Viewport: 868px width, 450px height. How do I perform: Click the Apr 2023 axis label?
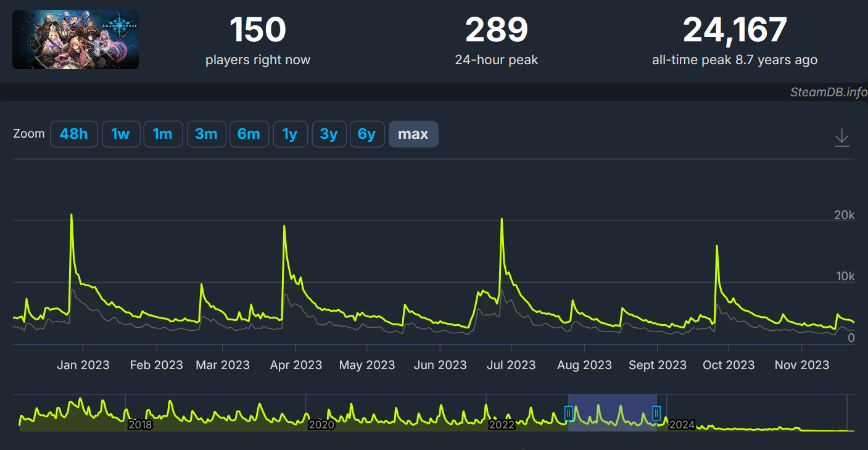coord(296,365)
